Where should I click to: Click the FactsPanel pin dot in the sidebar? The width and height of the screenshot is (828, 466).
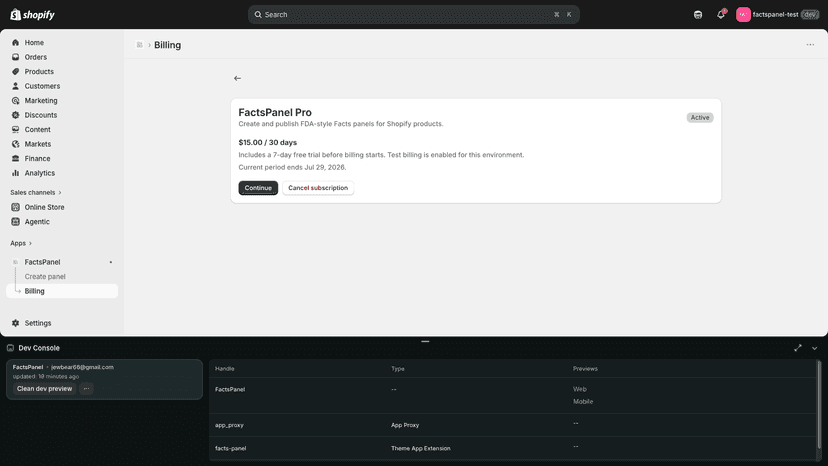coord(110,262)
